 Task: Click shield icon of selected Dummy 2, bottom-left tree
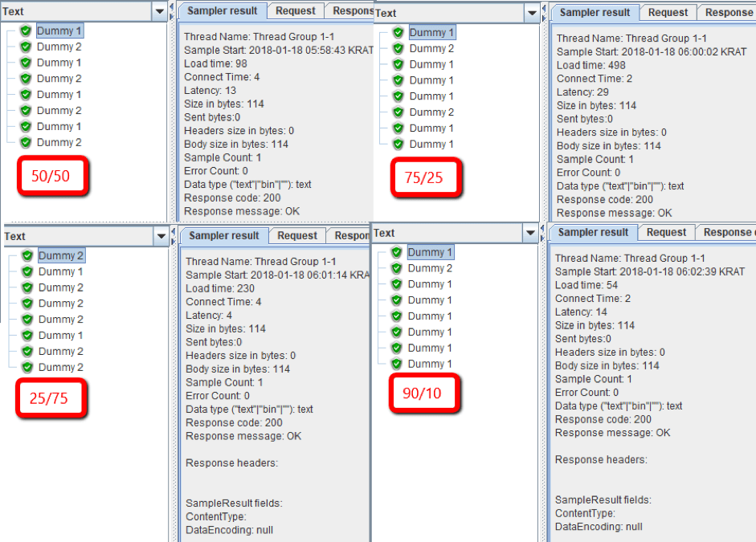pyautogui.click(x=27, y=255)
